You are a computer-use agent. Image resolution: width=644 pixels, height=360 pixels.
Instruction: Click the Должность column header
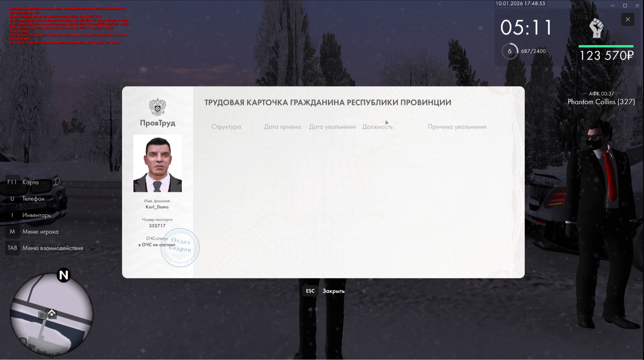coord(377,127)
